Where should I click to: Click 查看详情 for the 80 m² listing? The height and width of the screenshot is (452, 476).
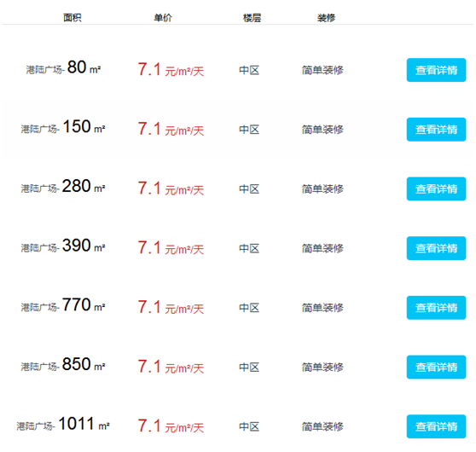point(436,70)
